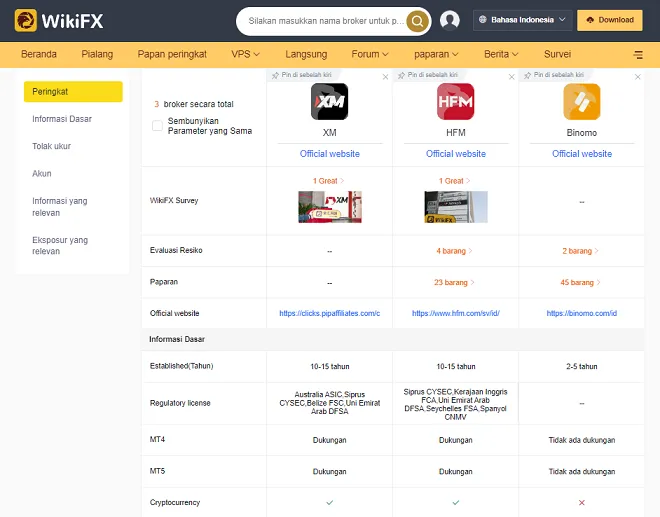Screen dimensions: 660x517
Task: Open HFM's 1 Great survey link
Action: 455,181
